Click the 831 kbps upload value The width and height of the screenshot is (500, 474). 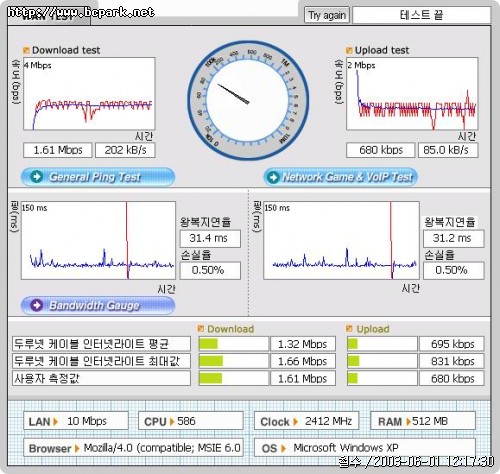452,361
